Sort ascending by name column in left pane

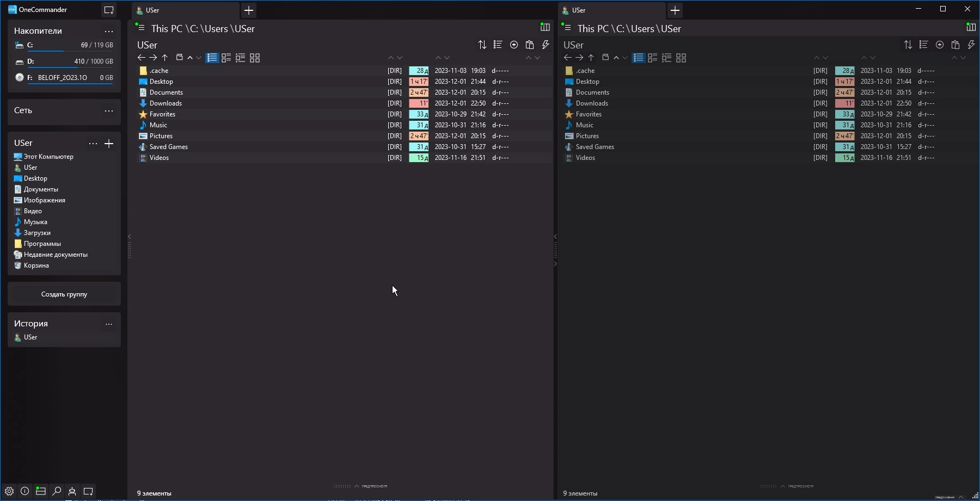point(390,58)
